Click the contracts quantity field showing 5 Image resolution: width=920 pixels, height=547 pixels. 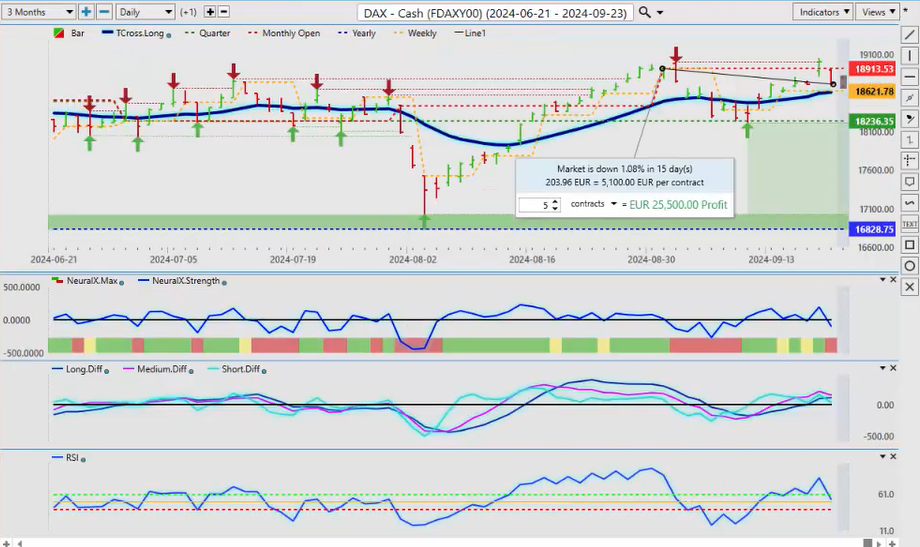point(535,205)
